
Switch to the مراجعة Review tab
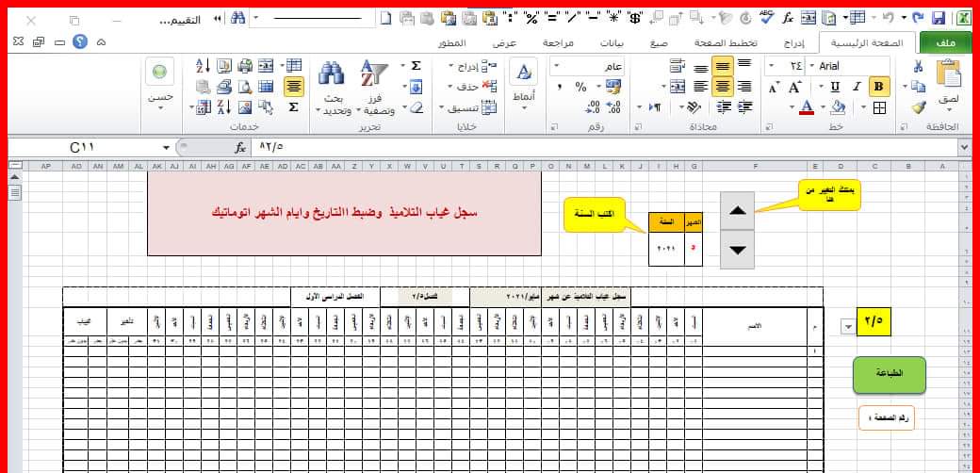tap(557, 43)
